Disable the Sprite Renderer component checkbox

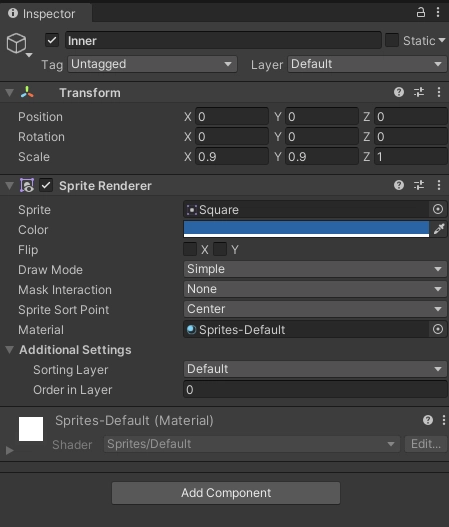click(x=46, y=185)
